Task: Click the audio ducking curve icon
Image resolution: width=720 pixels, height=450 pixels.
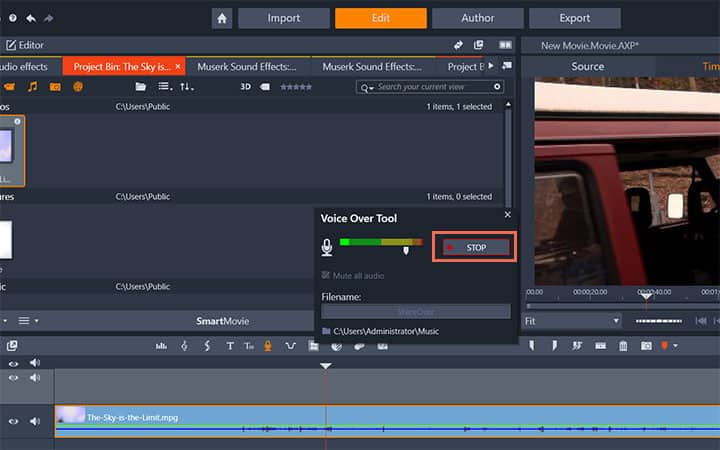Action: 290,346
